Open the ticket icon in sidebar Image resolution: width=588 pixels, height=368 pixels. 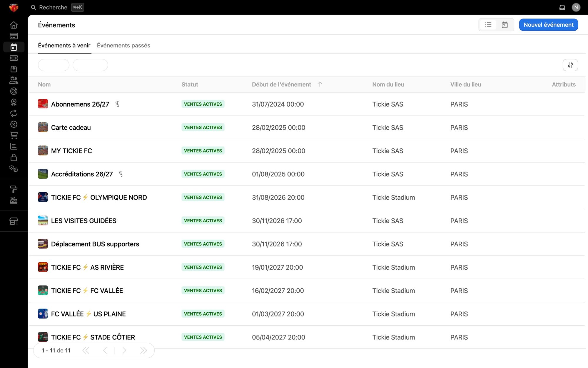[x=14, y=58]
